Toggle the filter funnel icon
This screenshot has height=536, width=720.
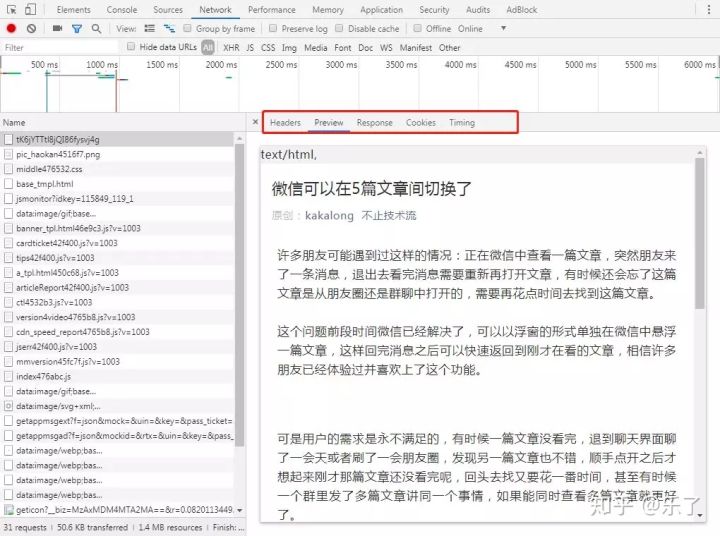77,28
